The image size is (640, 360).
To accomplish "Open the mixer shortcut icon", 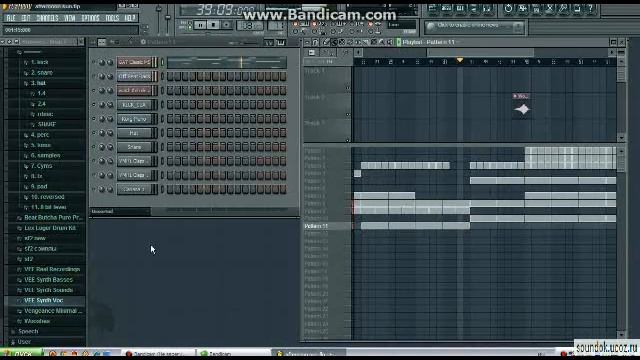I will coord(487,8).
